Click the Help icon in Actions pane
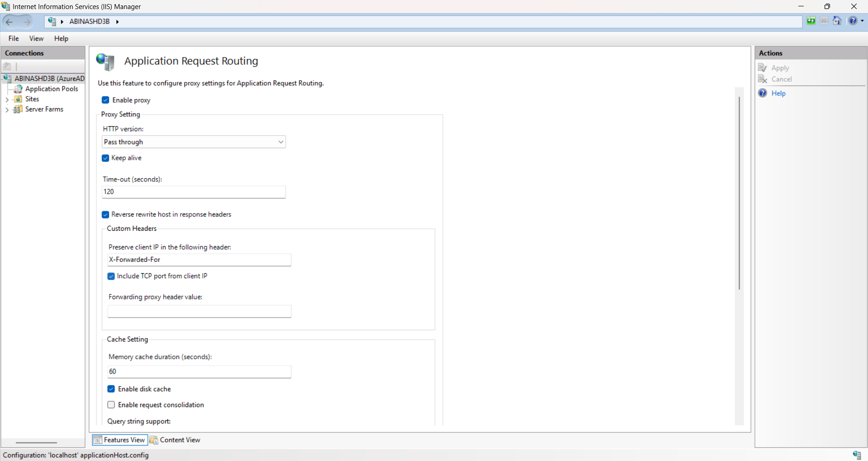 pos(763,93)
